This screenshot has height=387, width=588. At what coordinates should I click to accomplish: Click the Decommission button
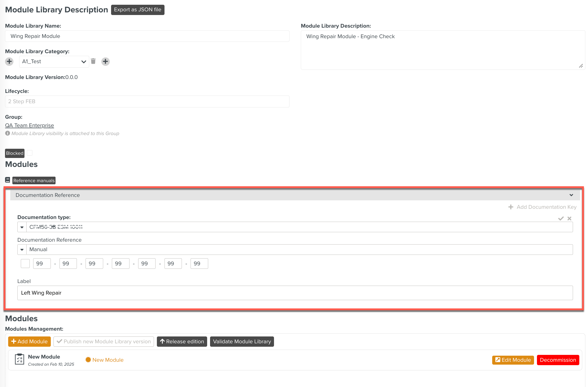pos(558,360)
